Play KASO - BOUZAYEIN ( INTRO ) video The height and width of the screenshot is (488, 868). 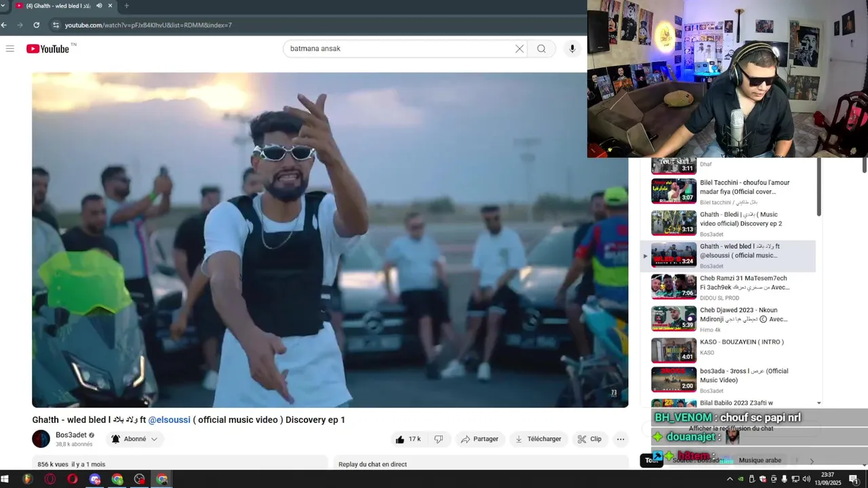pyautogui.click(x=728, y=350)
